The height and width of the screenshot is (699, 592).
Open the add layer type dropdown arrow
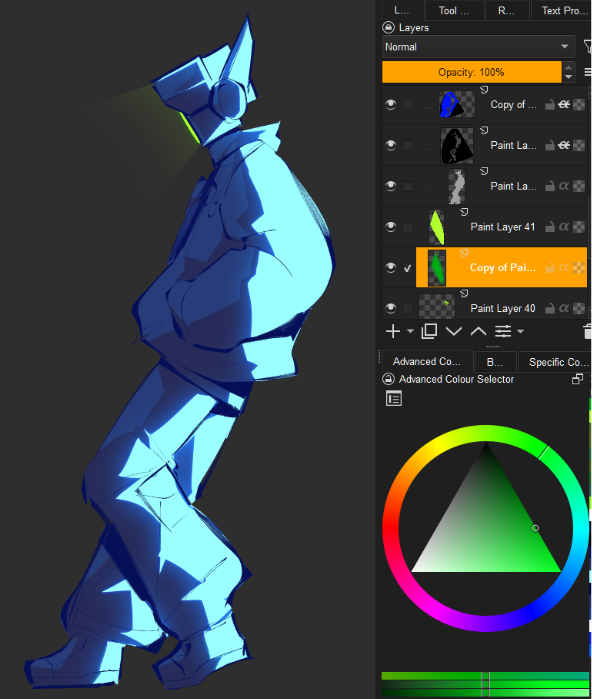(410, 332)
